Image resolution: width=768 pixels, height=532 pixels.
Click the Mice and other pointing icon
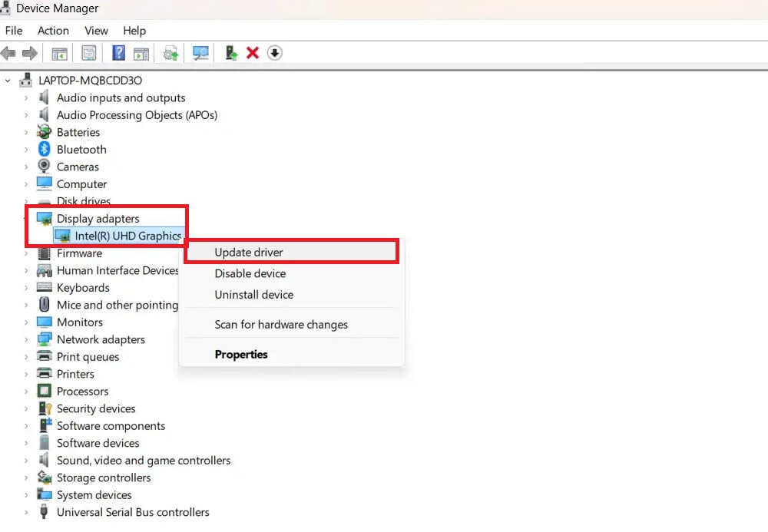44,305
